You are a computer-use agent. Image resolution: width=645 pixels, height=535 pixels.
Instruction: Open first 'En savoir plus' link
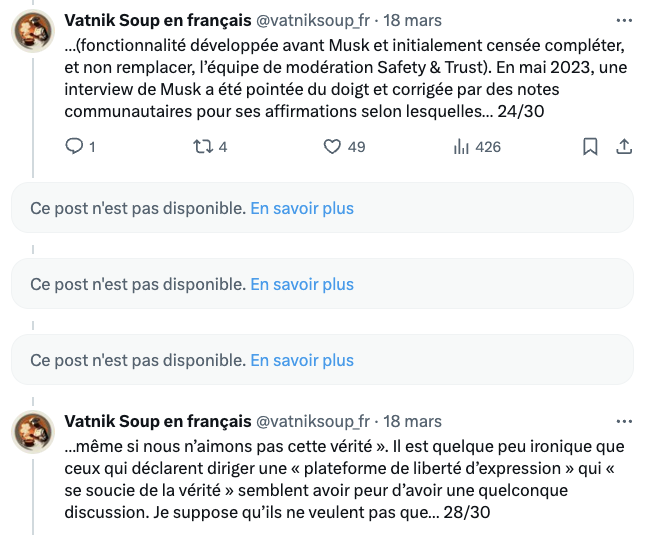tap(302, 208)
